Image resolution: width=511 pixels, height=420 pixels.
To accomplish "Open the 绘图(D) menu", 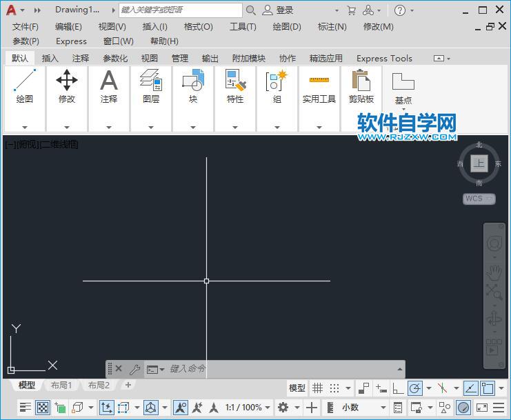I will coord(287,27).
